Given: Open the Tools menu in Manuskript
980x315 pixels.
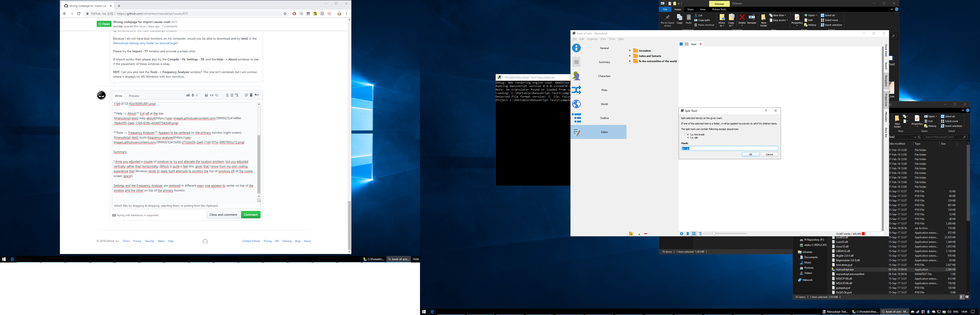Looking at the screenshot, I should (612, 38).
